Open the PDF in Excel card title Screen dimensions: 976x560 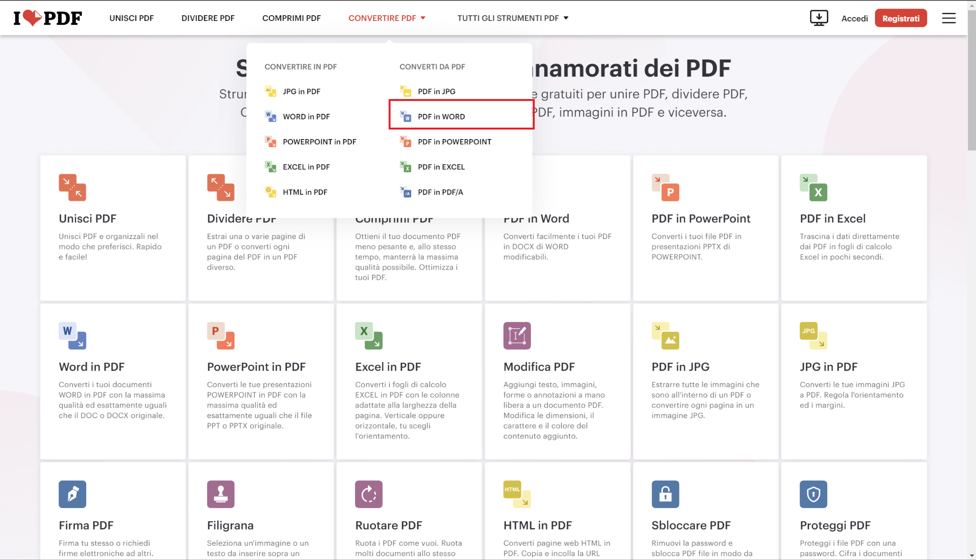pyautogui.click(x=833, y=219)
